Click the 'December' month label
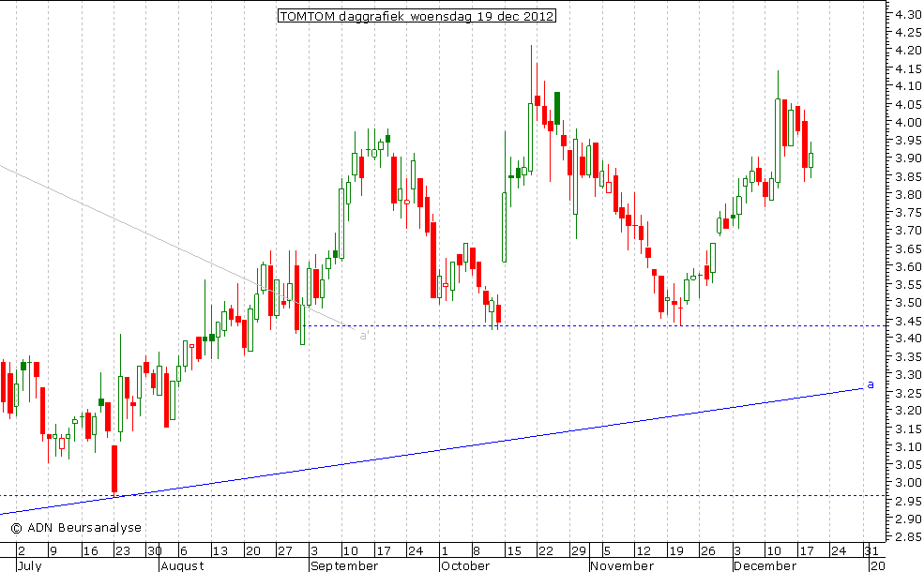 click(765, 566)
